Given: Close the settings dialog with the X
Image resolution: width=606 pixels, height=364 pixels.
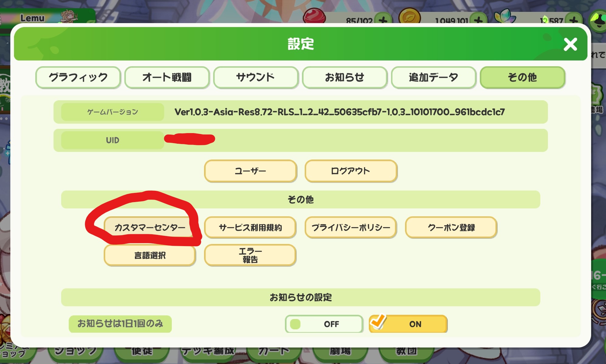Looking at the screenshot, I should click(570, 44).
